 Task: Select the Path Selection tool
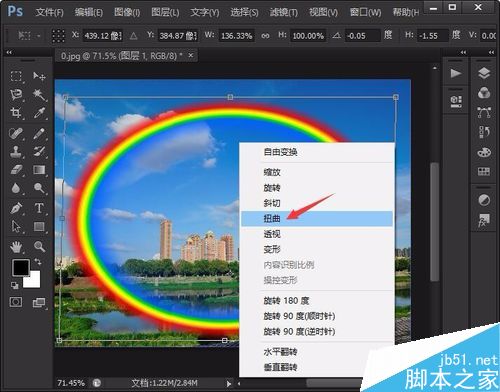[16, 227]
